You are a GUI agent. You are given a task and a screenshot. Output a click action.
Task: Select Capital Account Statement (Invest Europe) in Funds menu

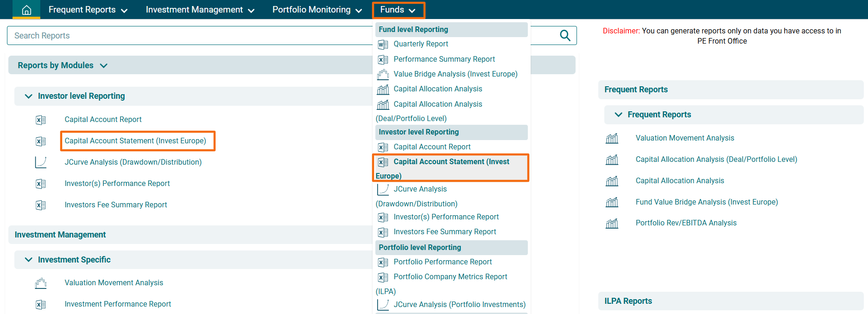point(451,162)
